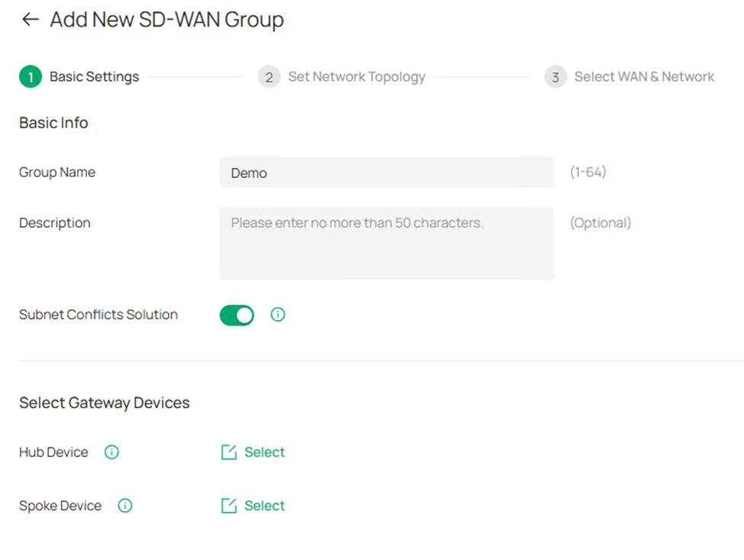Screen dimensions: 744x560
Task: Click the Group Name field containing Demo
Action: point(386,172)
